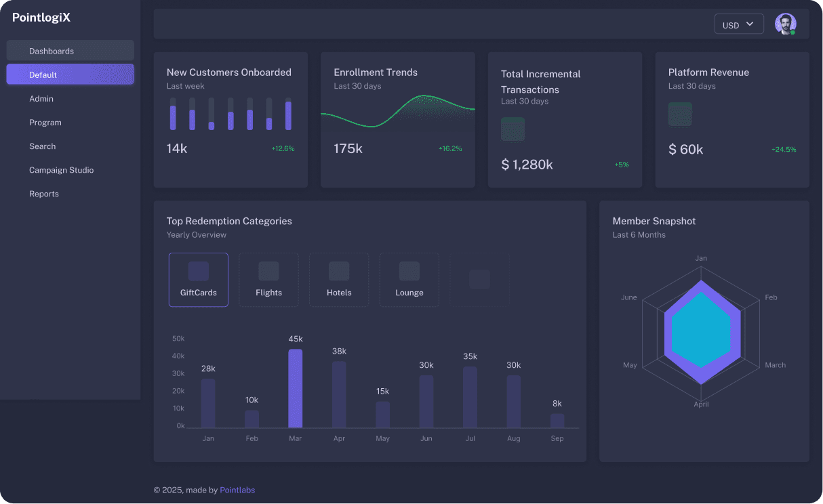Click the Hotels category icon
The width and height of the screenshot is (823, 504).
pos(339,271)
